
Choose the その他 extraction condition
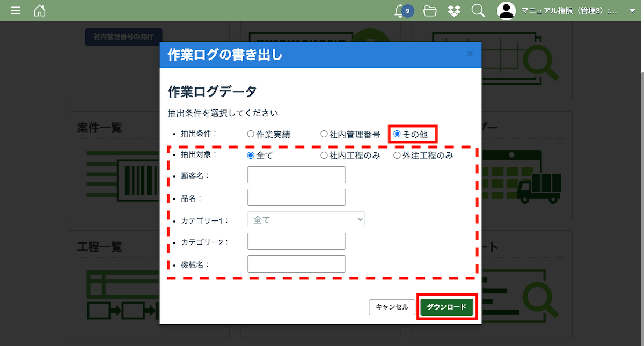[x=397, y=134]
